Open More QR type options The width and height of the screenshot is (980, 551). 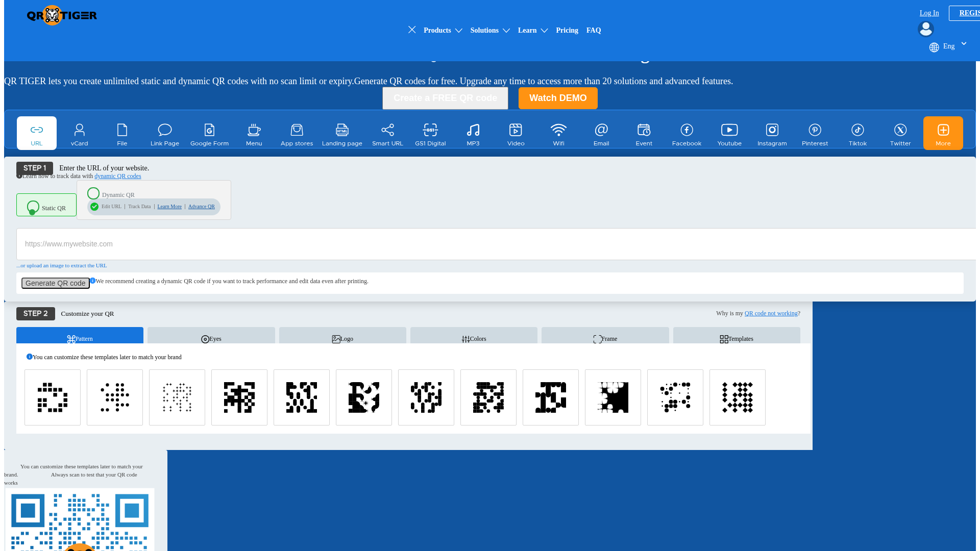point(943,133)
